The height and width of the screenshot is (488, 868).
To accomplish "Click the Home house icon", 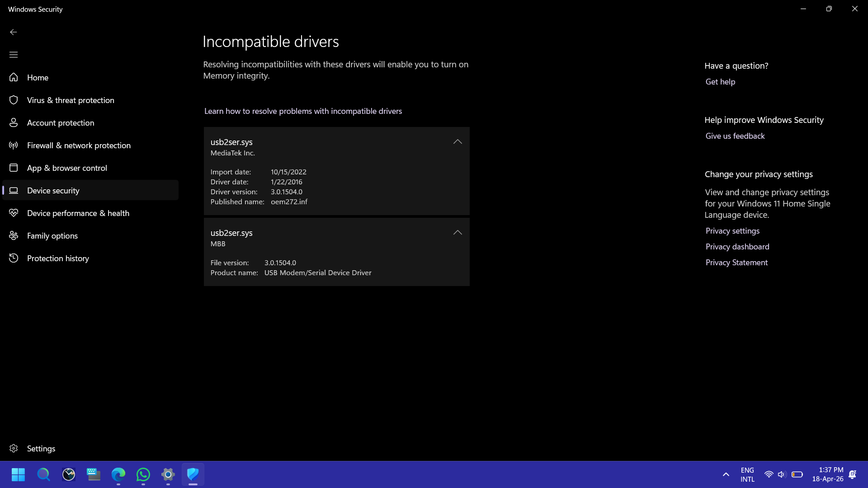I will [14, 77].
